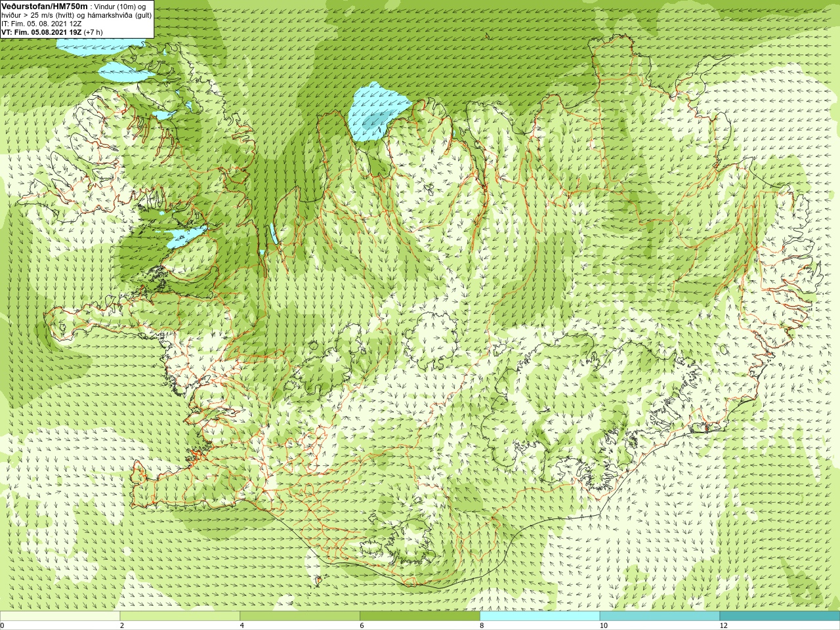Click the legend scale label "4"
Screen dimensions: 840x630
tap(242, 625)
